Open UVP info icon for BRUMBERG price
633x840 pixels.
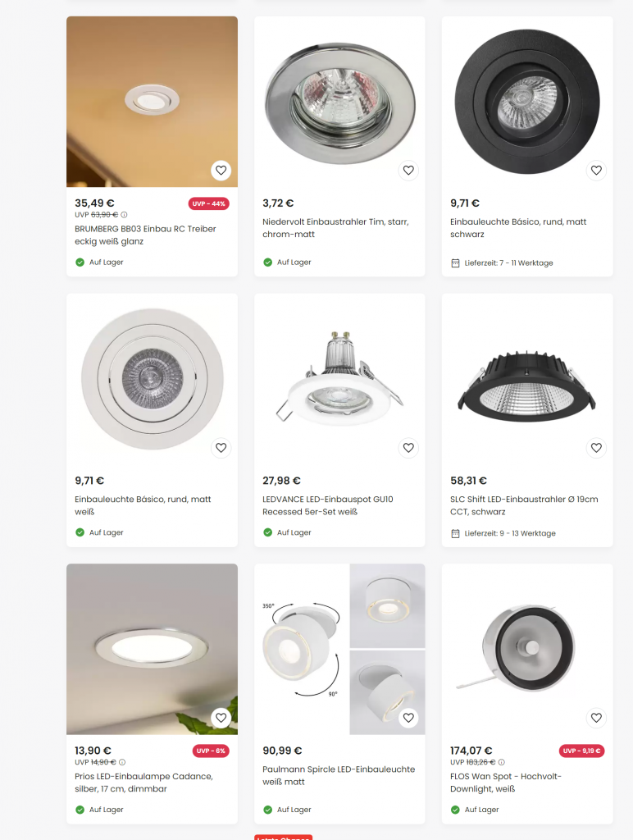pos(125,215)
